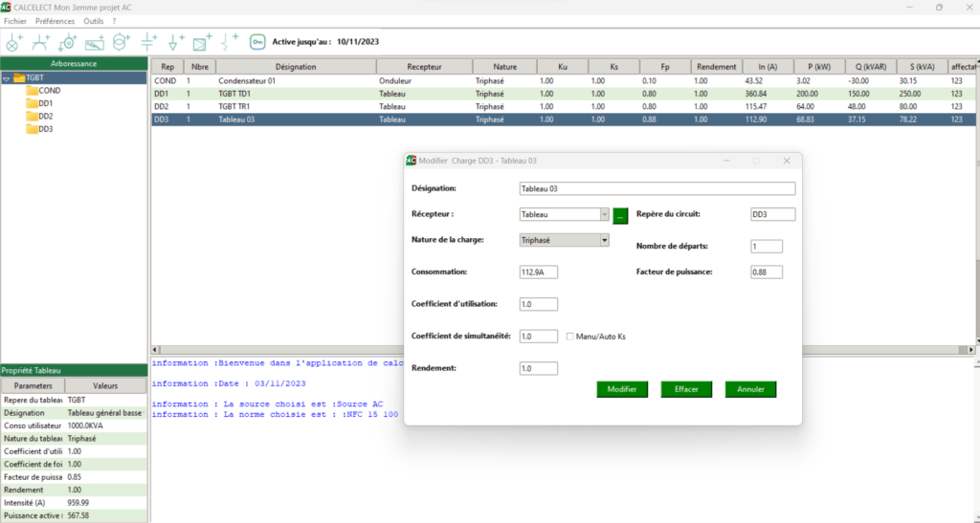Add a transformer load icon
The width and height of the screenshot is (980, 523).
coord(122,42)
